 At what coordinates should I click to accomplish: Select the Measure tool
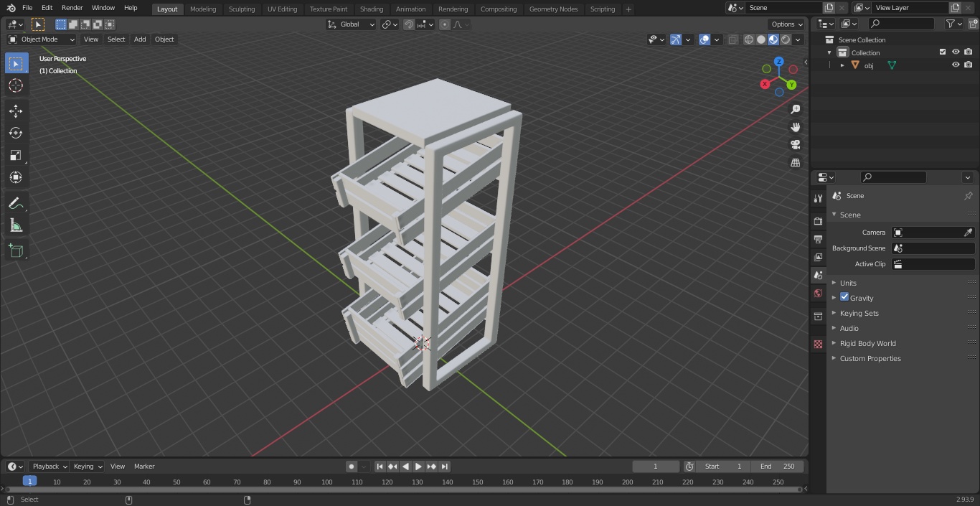(16, 226)
